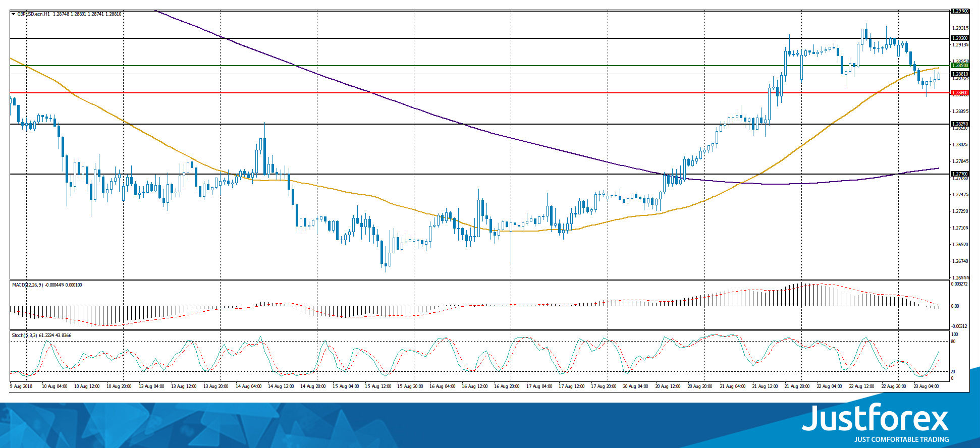Select the 1.27700 support level label
Screen dimensions: 980x448
(x=959, y=174)
